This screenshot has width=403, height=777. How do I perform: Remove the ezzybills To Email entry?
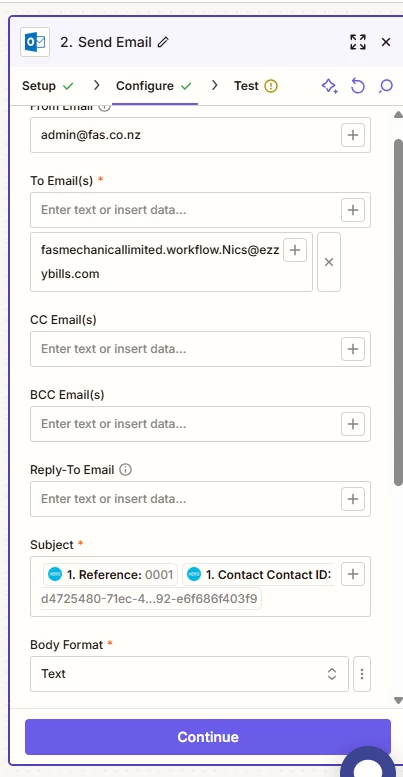[x=329, y=262]
